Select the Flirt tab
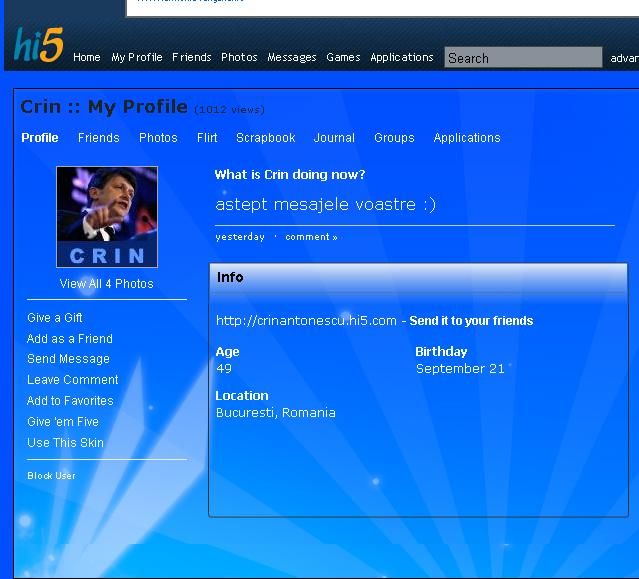 [x=207, y=138]
